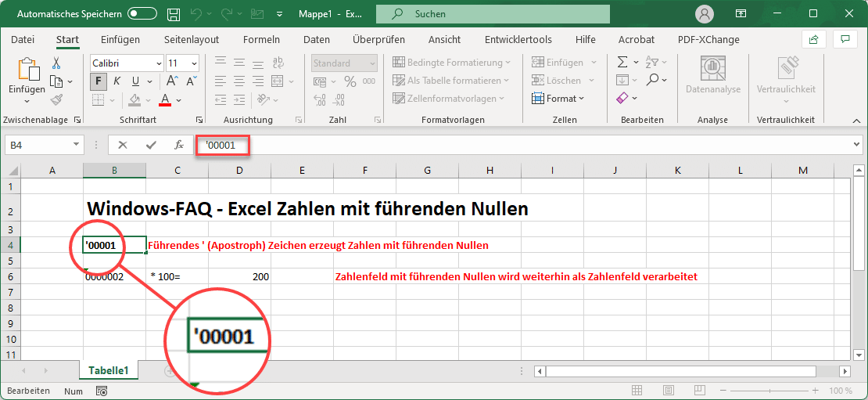Open the Format cells dropdown

558,99
